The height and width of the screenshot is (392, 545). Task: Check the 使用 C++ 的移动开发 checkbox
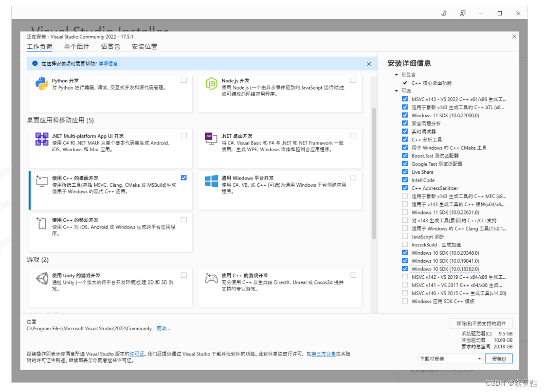[x=184, y=220]
